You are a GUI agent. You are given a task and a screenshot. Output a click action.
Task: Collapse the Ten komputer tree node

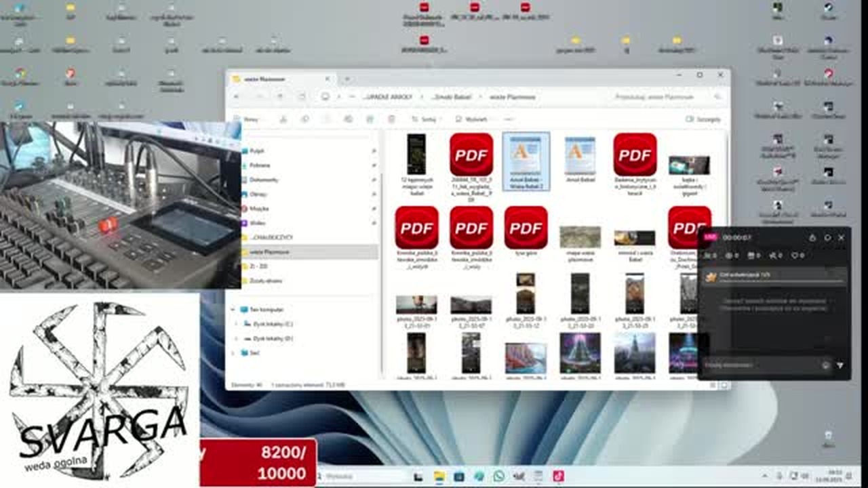coord(233,310)
